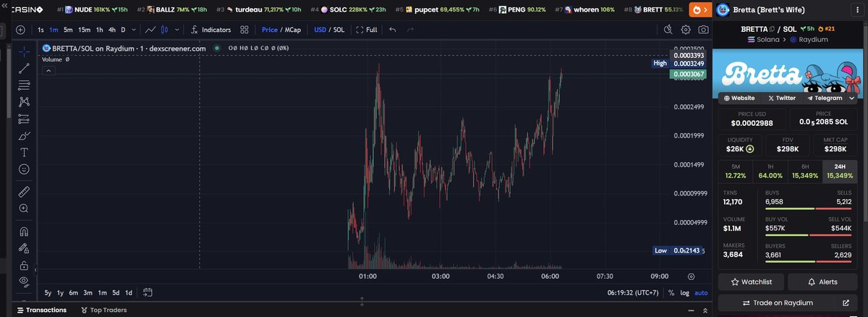Viewport: 868px width, 317px height.
Task: Select the candlestick chart style
Action: pyautogui.click(x=164, y=30)
